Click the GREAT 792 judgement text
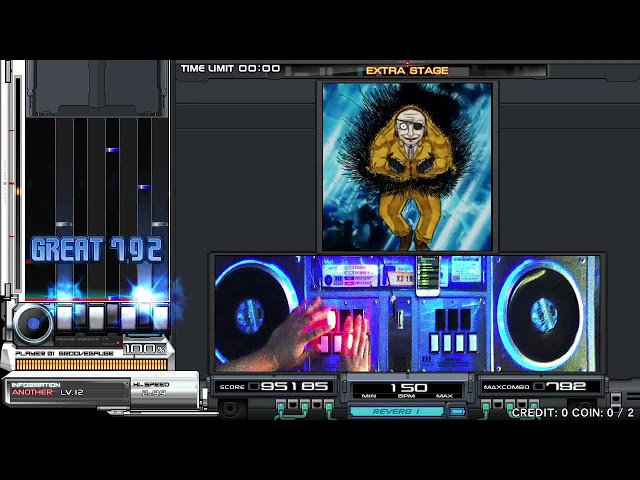Image resolution: width=640 pixels, height=480 pixels. pyautogui.click(x=97, y=249)
